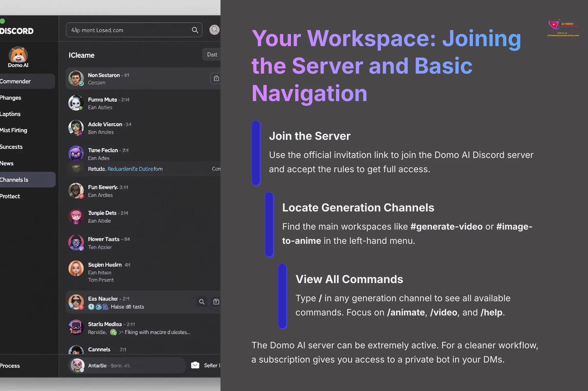The width and height of the screenshot is (588, 391).
Task: Click the Tune Feclon name
Action: (x=103, y=150)
